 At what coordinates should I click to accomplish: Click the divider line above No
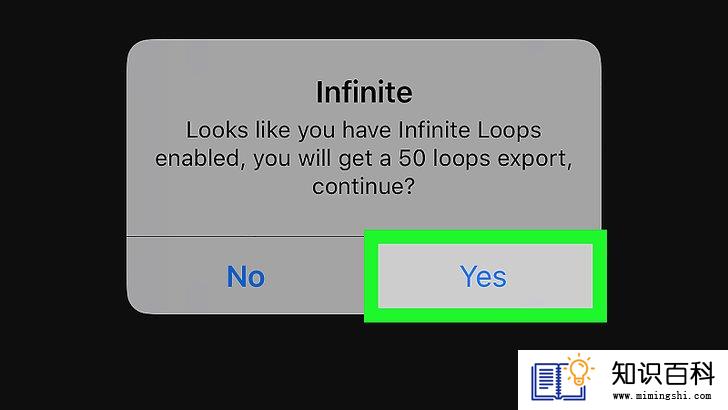tap(245, 236)
